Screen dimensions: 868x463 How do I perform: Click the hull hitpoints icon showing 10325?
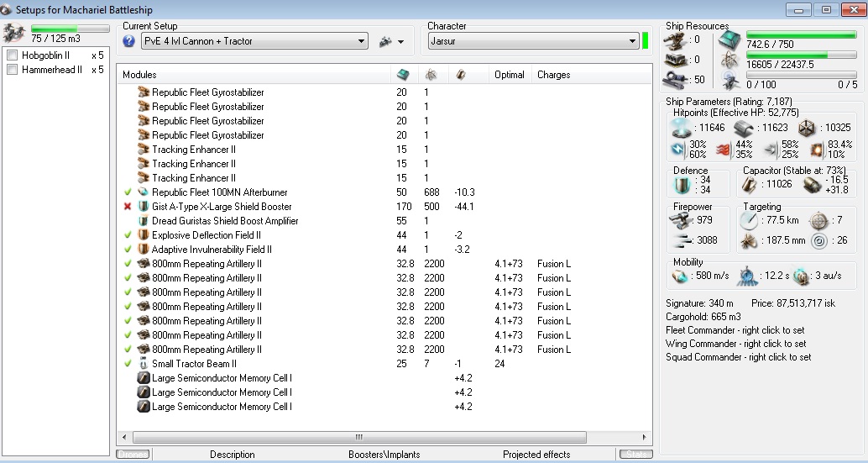click(x=807, y=128)
